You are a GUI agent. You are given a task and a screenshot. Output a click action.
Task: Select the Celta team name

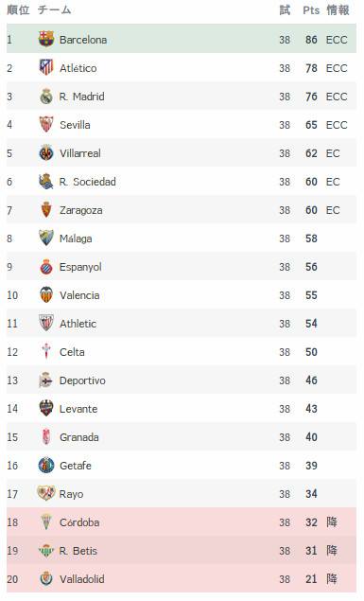pyautogui.click(x=72, y=352)
